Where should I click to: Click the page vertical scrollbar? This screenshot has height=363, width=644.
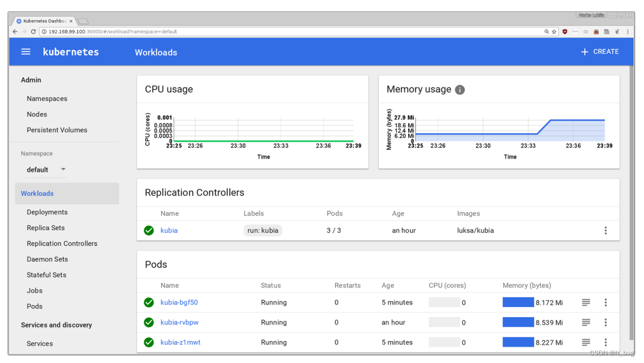[631, 203]
